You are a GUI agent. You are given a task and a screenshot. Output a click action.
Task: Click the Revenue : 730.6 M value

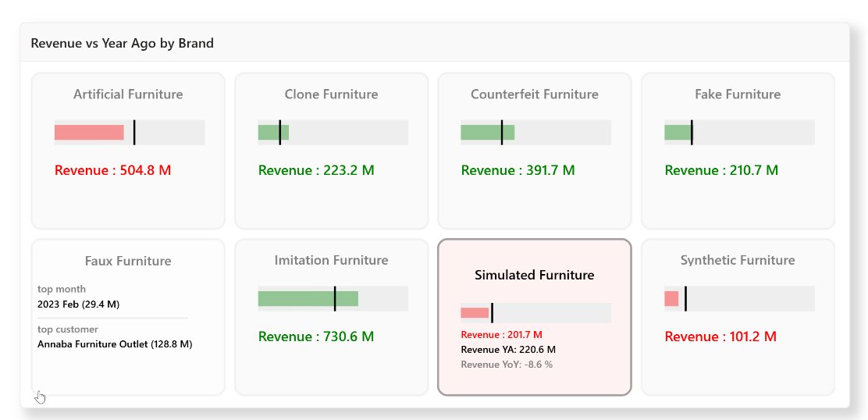(316, 336)
